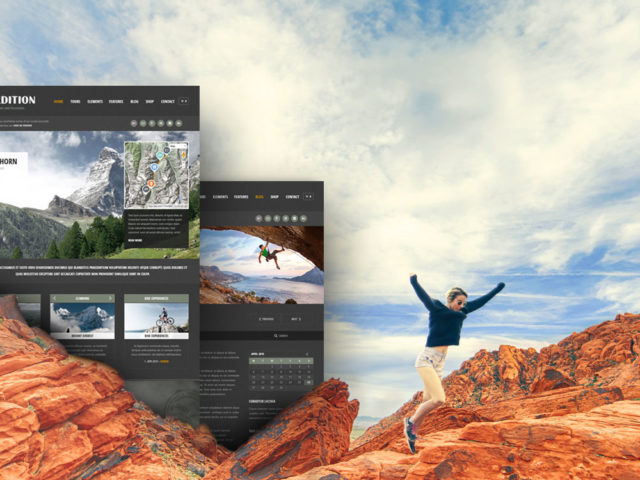Open Elements in blog page nav

(220, 197)
